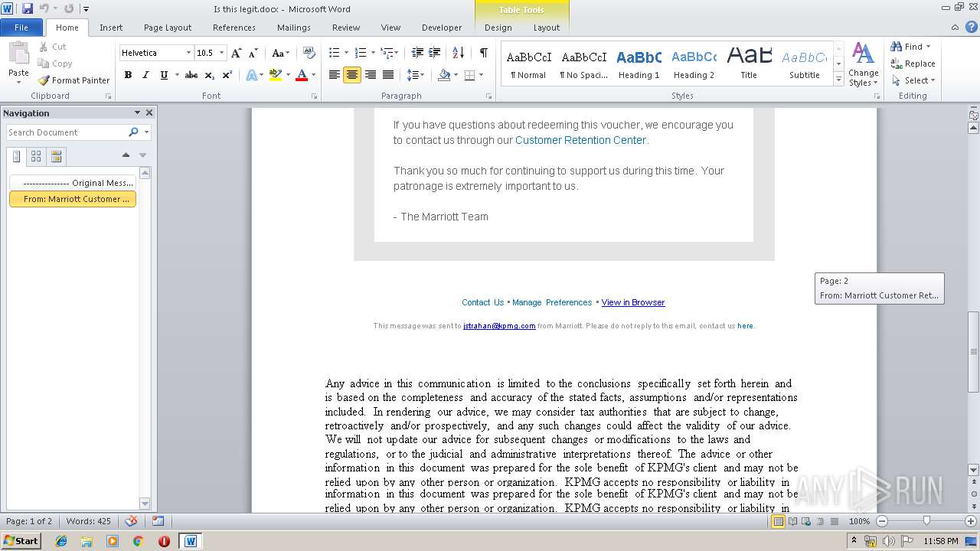Adjust the zoom slider handle

coord(926,521)
